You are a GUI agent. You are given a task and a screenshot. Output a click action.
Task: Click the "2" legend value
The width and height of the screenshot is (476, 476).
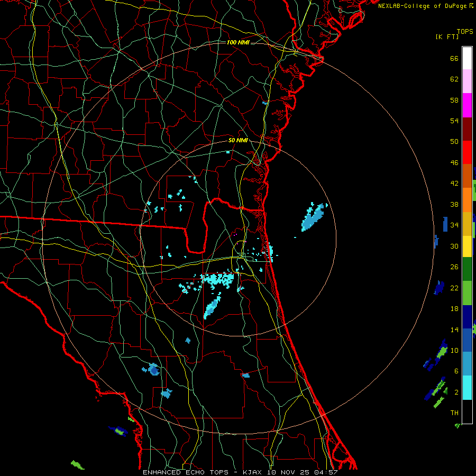(456, 392)
